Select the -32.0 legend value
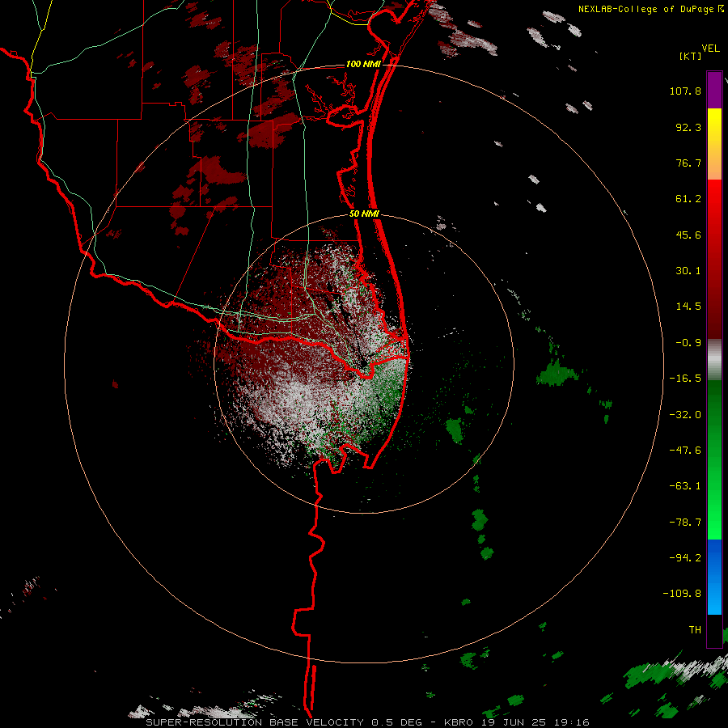728x728 pixels. (x=685, y=415)
